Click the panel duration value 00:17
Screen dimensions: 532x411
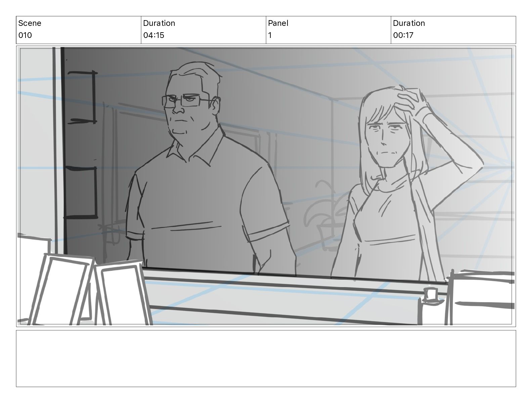[403, 35]
